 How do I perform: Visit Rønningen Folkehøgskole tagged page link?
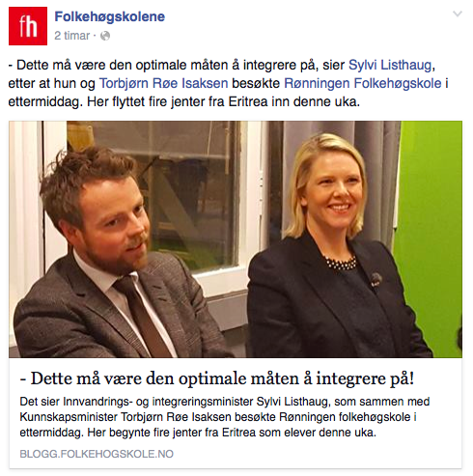[363, 83]
